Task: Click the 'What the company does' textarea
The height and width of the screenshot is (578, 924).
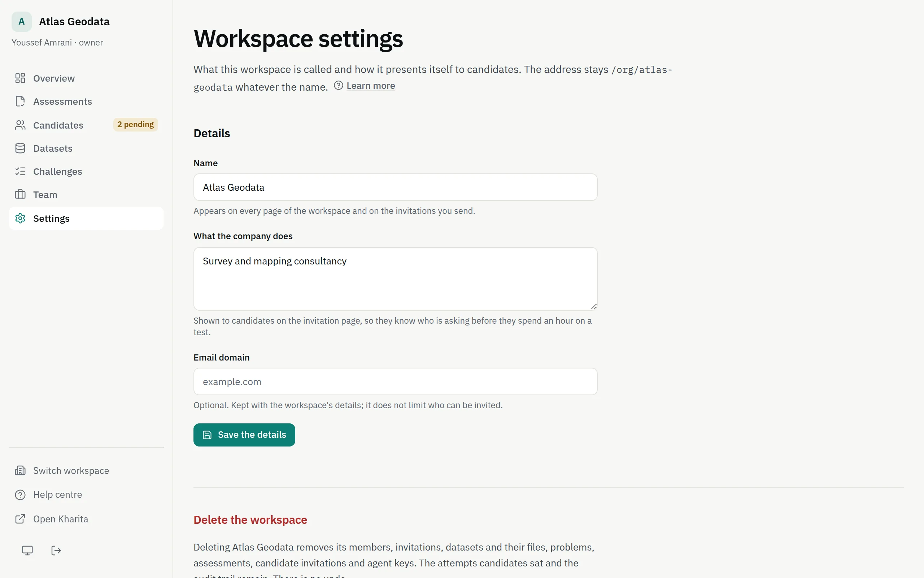Action: [x=395, y=279]
